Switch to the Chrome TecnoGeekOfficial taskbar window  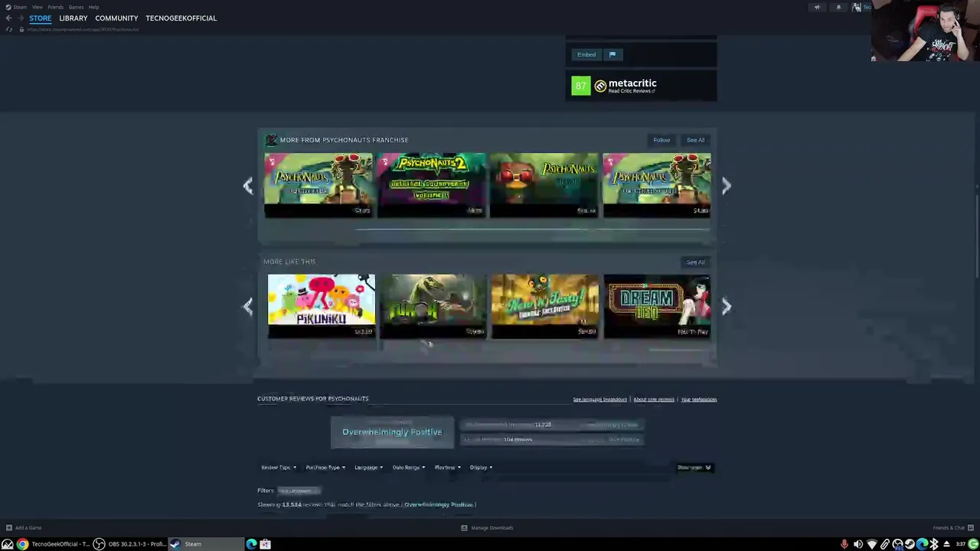(54, 544)
